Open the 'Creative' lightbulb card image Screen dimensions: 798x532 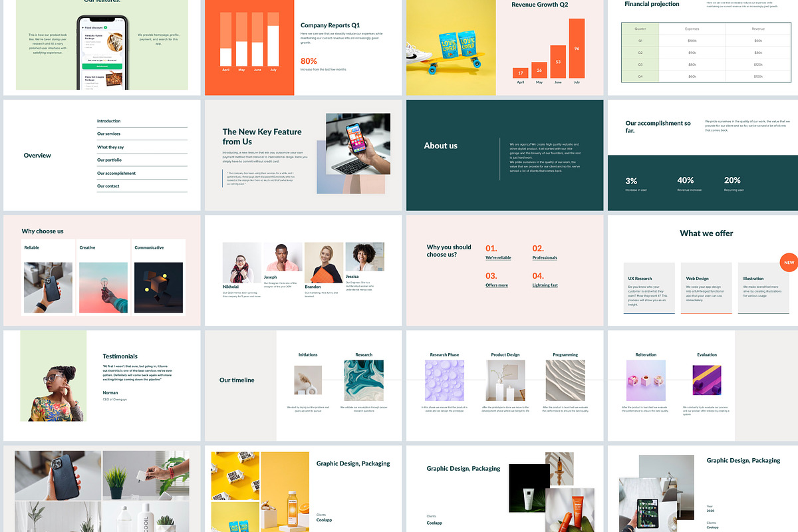coord(103,287)
